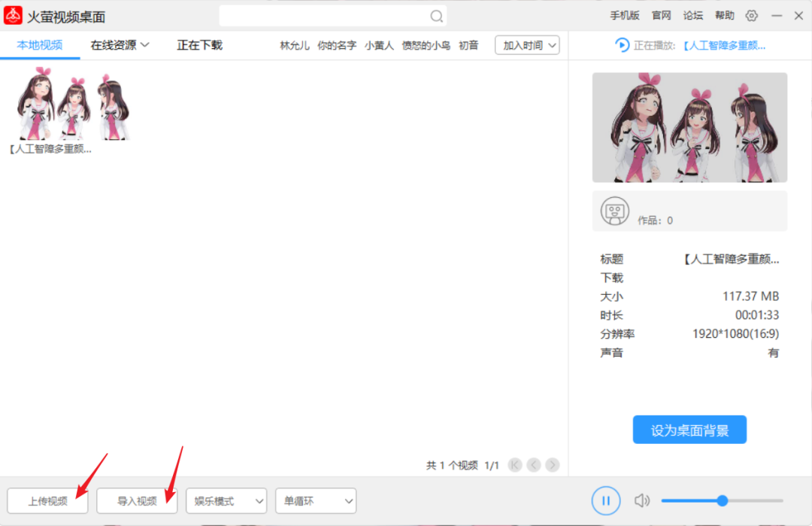Open the 官网 link
Screen dimensions: 812x526
click(x=662, y=16)
